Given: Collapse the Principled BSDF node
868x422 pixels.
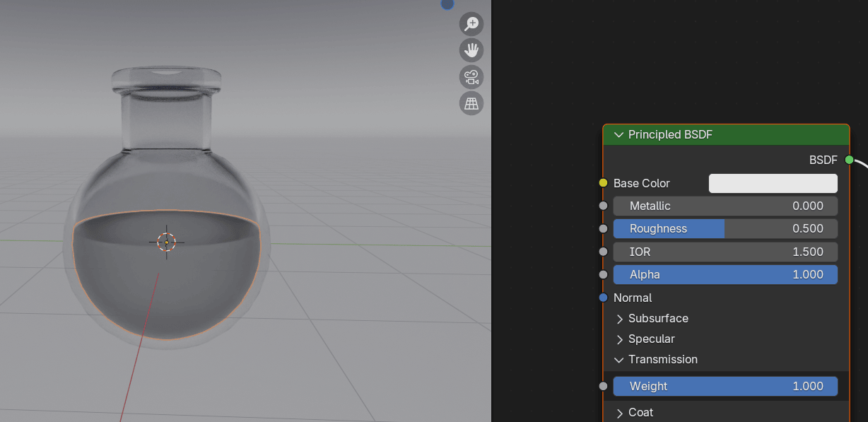Looking at the screenshot, I should click(x=619, y=134).
